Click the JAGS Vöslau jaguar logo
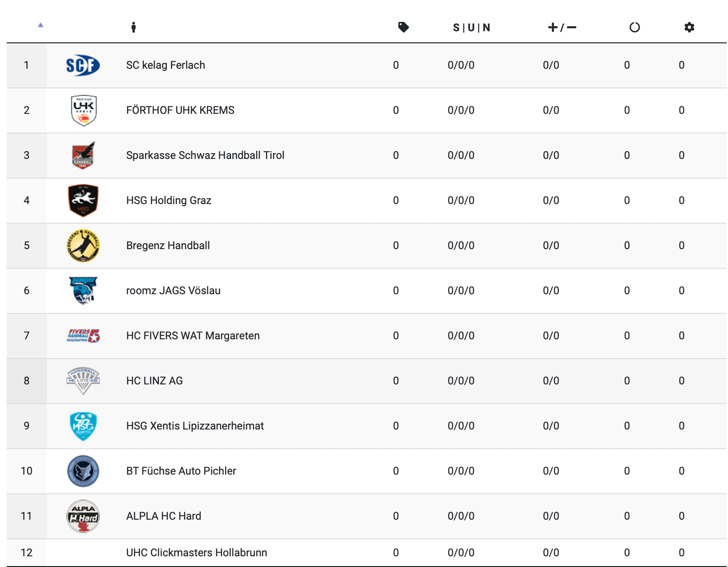The height and width of the screenshot is (567, 728). pyautogui.click(x=83, y=290)
